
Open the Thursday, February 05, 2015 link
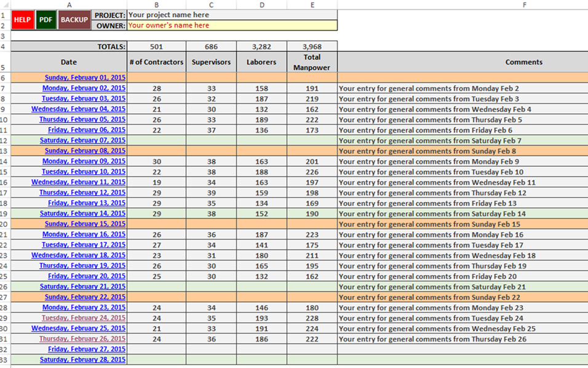pyautogui.click(x=82, y=120)
